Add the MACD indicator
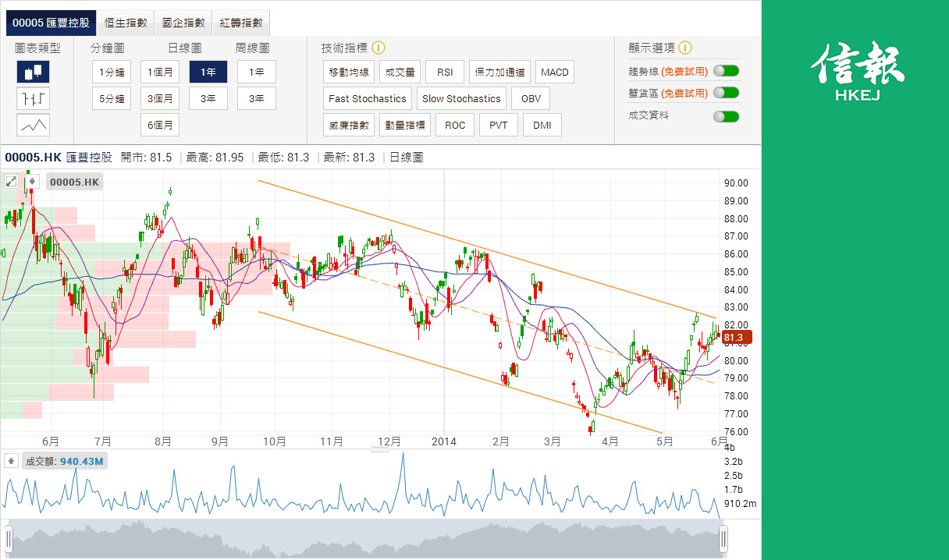Screen dimensions: 949x560 click(x=555, y=73)
